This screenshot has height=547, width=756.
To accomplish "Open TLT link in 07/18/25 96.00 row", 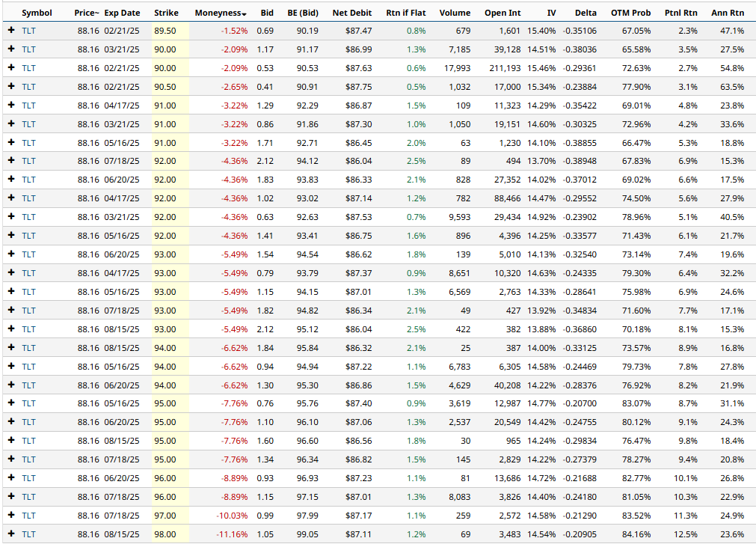I will pyautogui.click(x=28, y=497).
